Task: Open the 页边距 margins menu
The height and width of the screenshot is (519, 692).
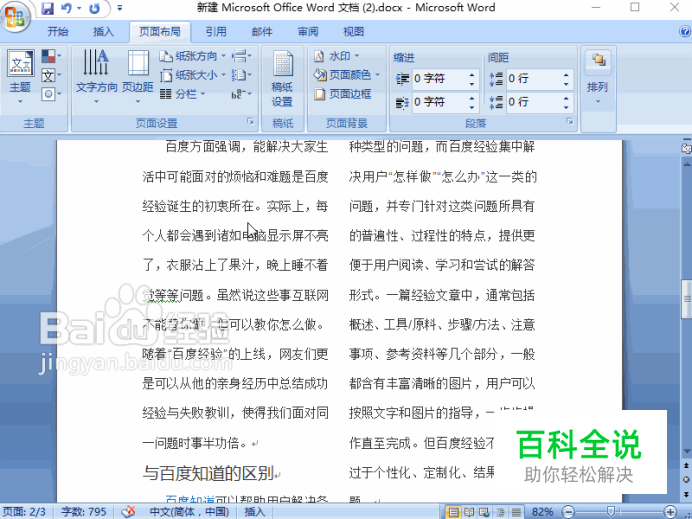Action: click(x=138, y=77)
